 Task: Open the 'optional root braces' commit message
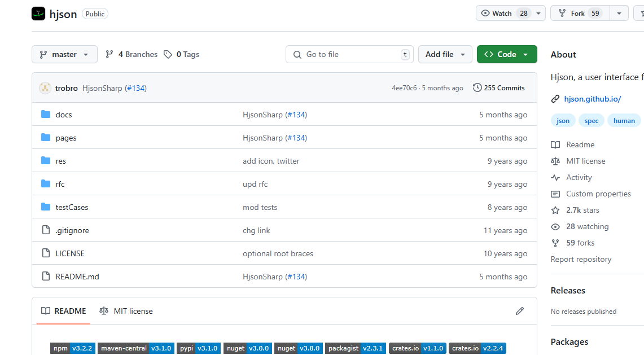(278, 253)
